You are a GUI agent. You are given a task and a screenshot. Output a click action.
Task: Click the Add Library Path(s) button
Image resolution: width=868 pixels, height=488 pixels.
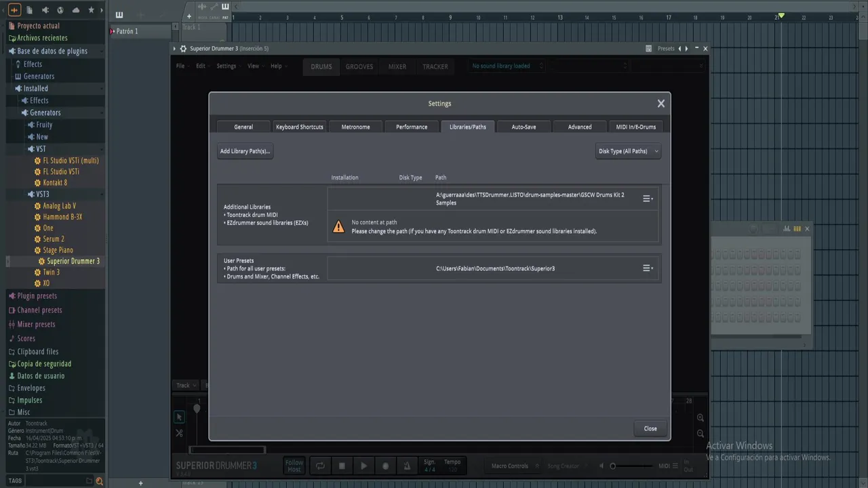pos(245,151)
